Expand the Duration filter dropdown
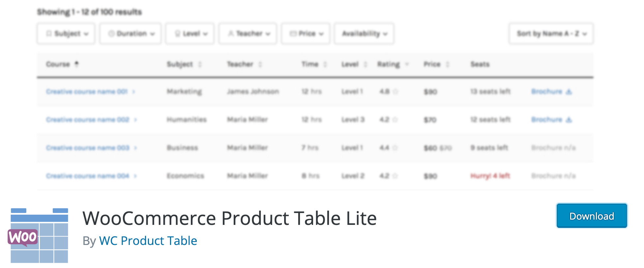This screenshot has height=268, width=644. tap(131, 34)
